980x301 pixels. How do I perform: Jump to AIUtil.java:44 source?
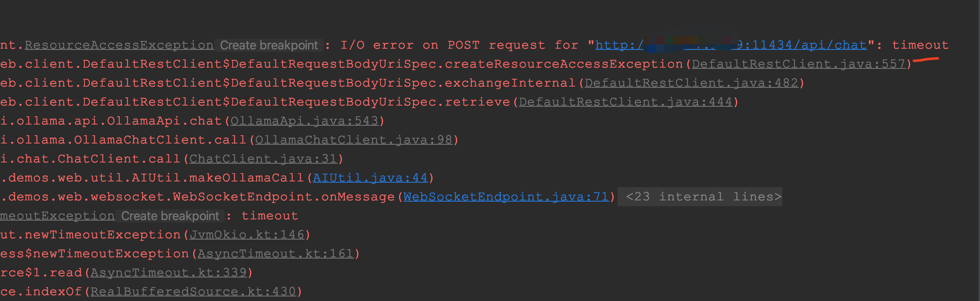point(370,178)
